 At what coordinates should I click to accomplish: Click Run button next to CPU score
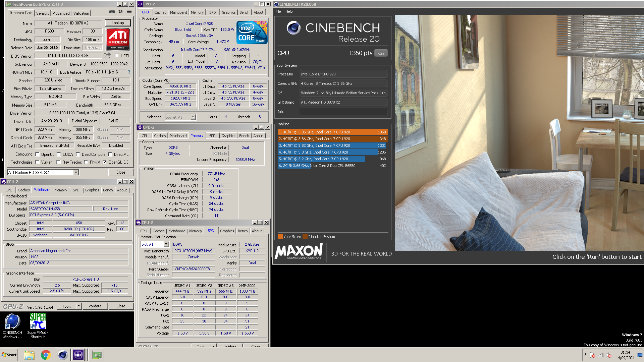380,53
